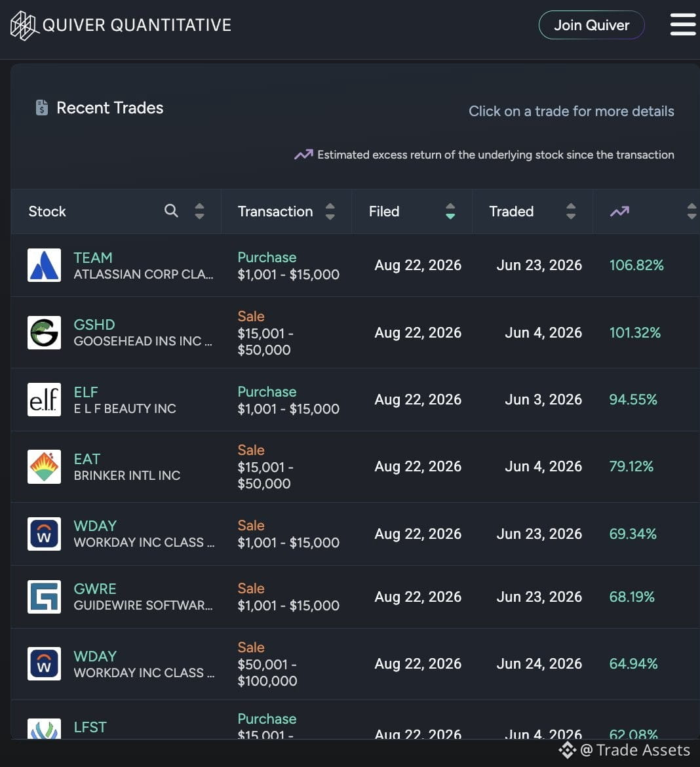
Task: Open WDAY ticker in Jun 23 row
Action: pyautogui.click(x=96, y=526)
